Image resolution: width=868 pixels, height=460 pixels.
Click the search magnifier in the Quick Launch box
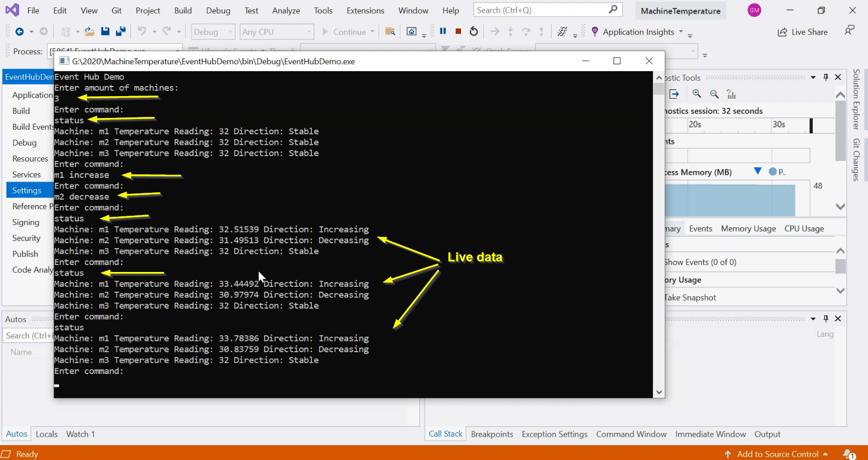click(613, 10)
